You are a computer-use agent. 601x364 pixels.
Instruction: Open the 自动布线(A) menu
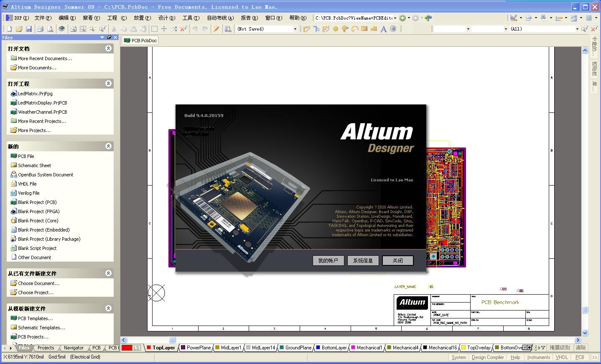coord(220,18)
